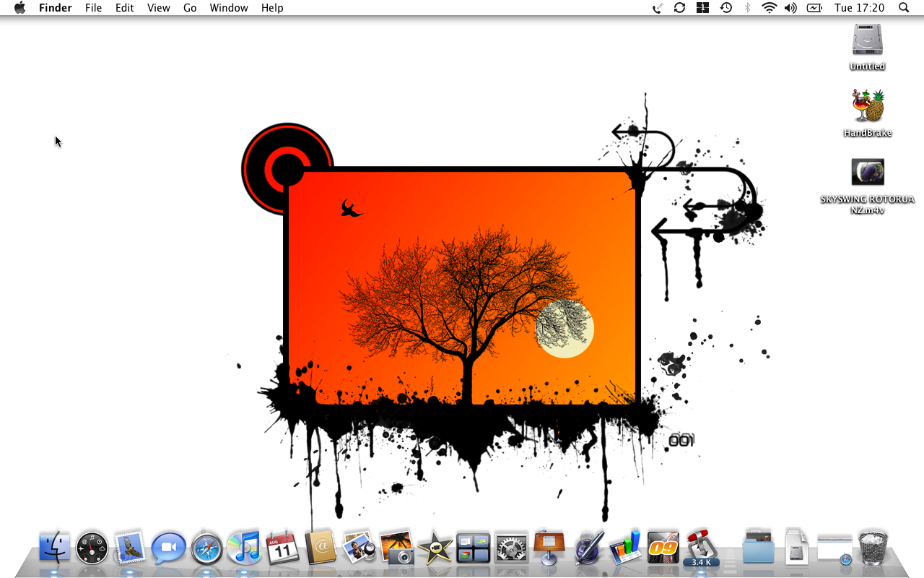Open the Spaces menu bar icon
This screenshot has height=578, width=924.
[x=702, y=8]
